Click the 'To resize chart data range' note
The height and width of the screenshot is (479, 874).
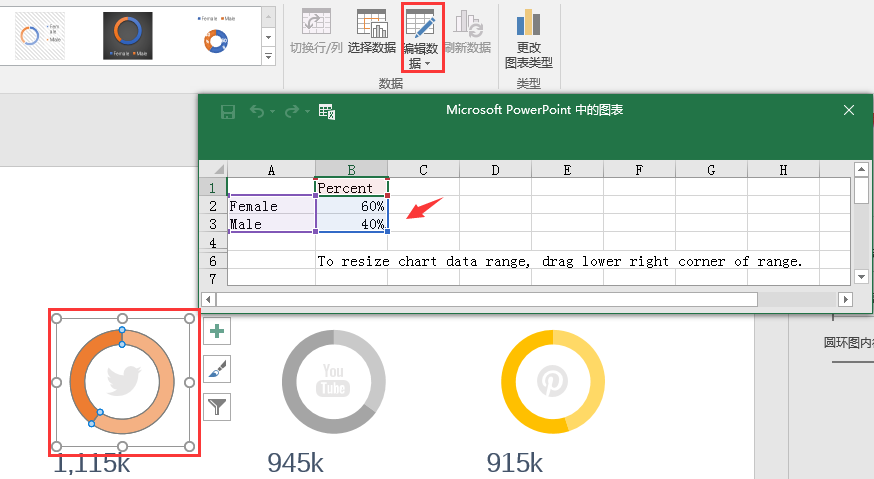(560, 261)
